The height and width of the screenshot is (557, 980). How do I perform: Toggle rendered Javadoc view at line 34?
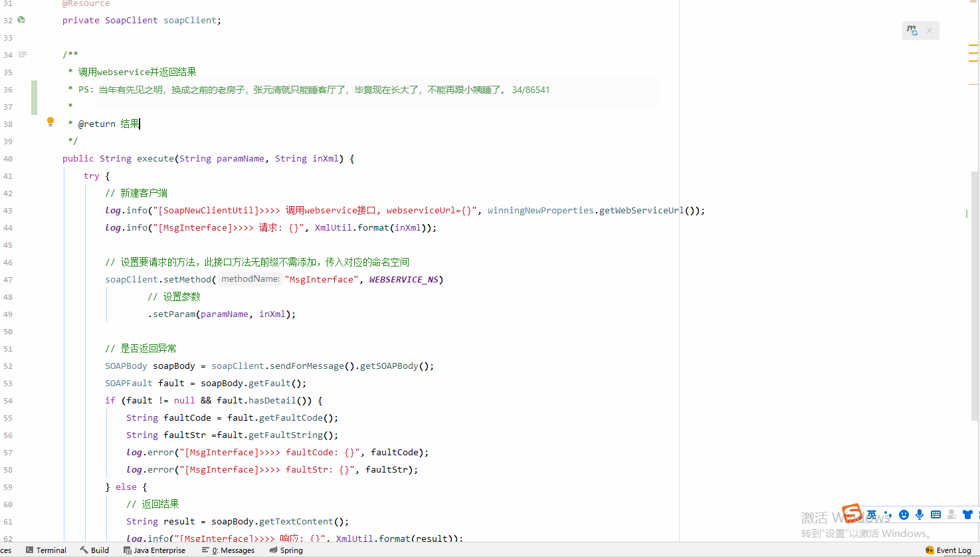tap(23, 55)
